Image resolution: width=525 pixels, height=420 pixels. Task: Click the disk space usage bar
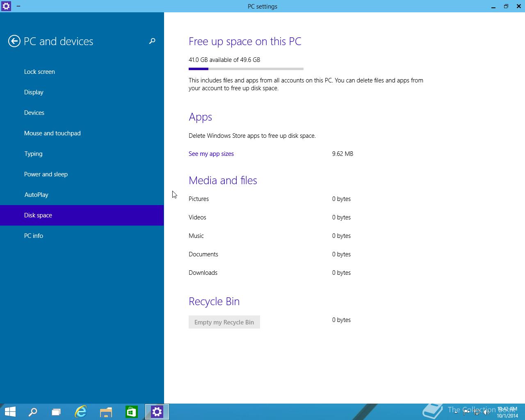(246, 68)
